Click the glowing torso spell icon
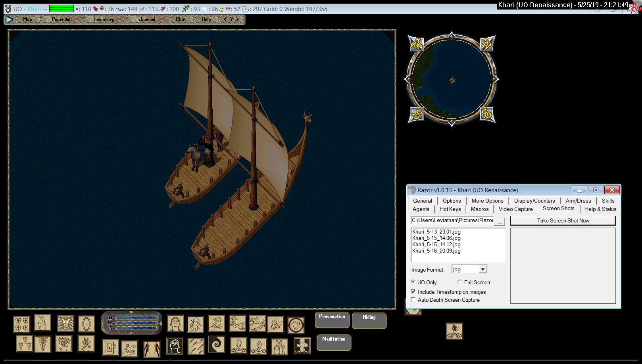 [x=66, y=324]
